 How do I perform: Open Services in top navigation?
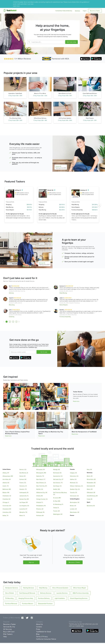tap(78, 11)
